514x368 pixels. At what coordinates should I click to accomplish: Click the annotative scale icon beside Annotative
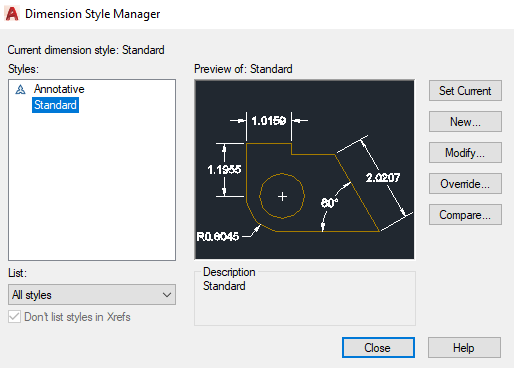(x=20, y=89)
